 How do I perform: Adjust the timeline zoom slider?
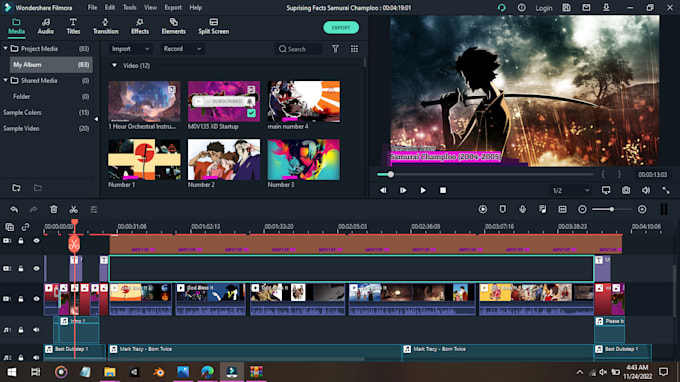tap(612, 209)
